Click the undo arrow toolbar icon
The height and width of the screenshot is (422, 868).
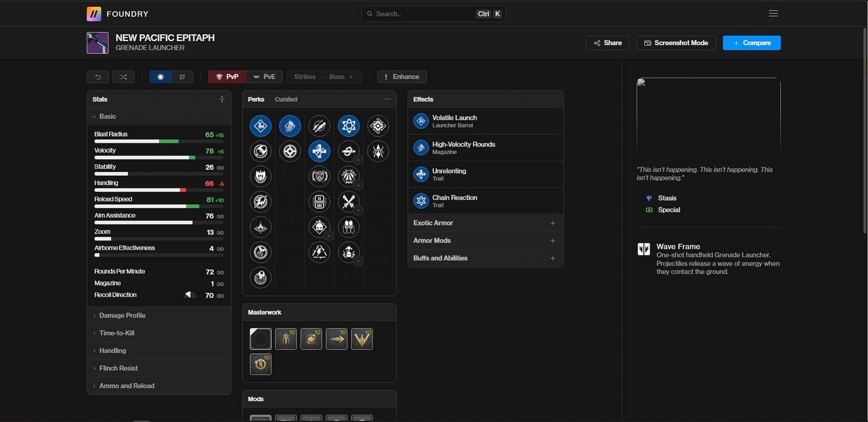(x=98, y=77)
